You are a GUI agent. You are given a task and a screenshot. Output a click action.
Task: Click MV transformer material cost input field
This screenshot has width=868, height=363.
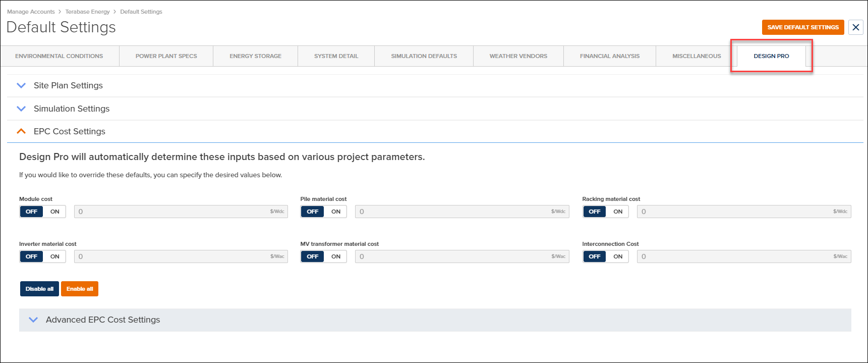[462, 256]
